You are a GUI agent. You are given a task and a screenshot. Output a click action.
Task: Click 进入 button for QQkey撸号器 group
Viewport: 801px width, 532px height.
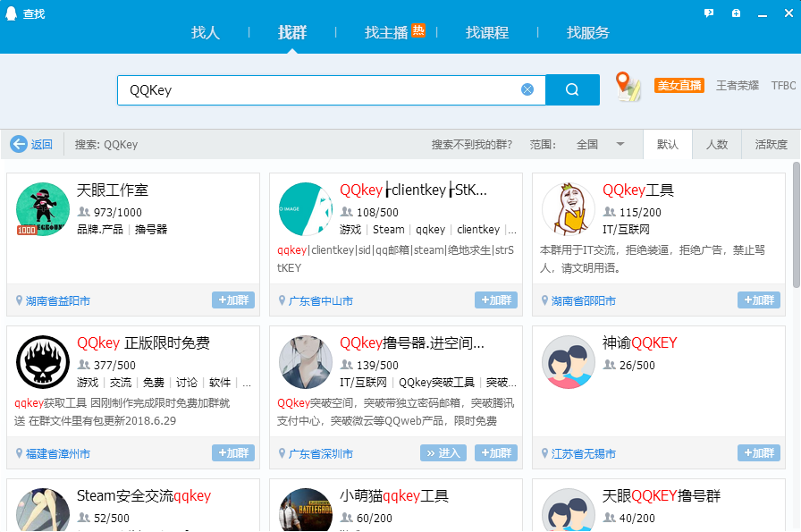point(443,452)
